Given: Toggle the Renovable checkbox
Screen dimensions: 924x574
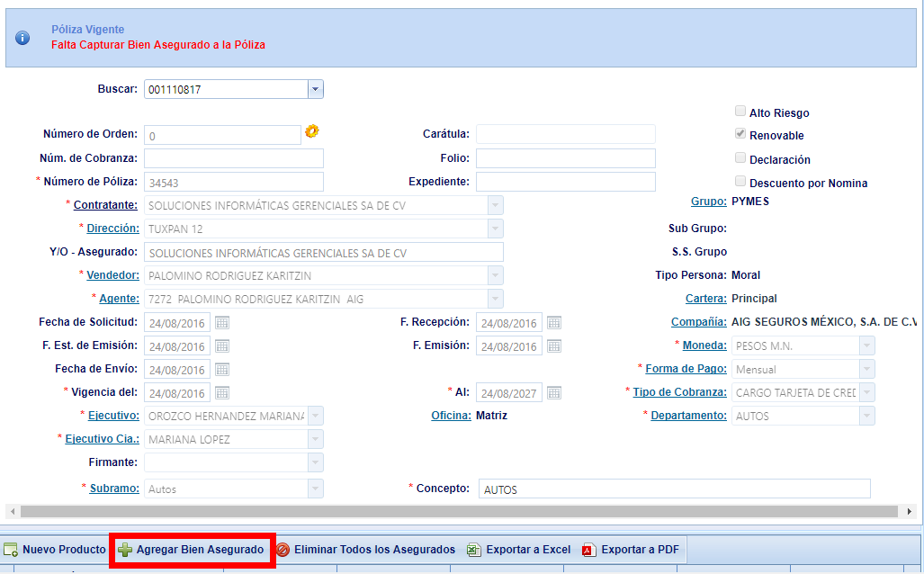Looking at the screenshot, I should tap(740, 134).
